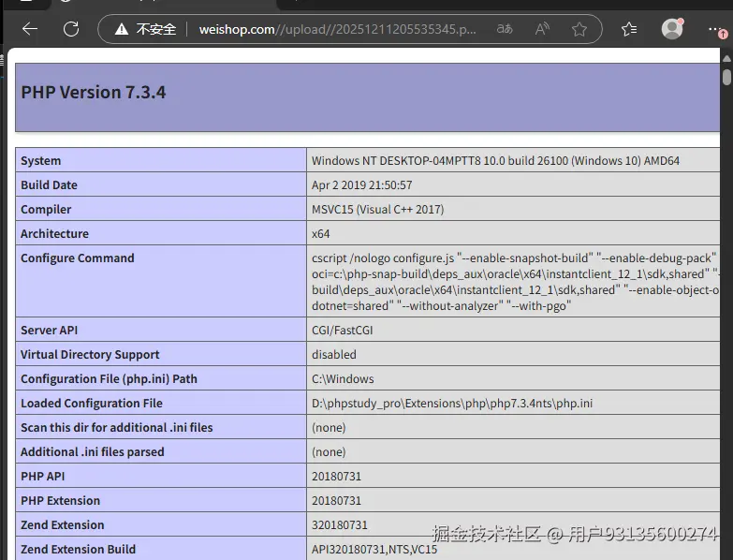Click the Zend Extension label
Viewport: 733px width, 560px height.
pyautogui.click(x=62, y=524)
